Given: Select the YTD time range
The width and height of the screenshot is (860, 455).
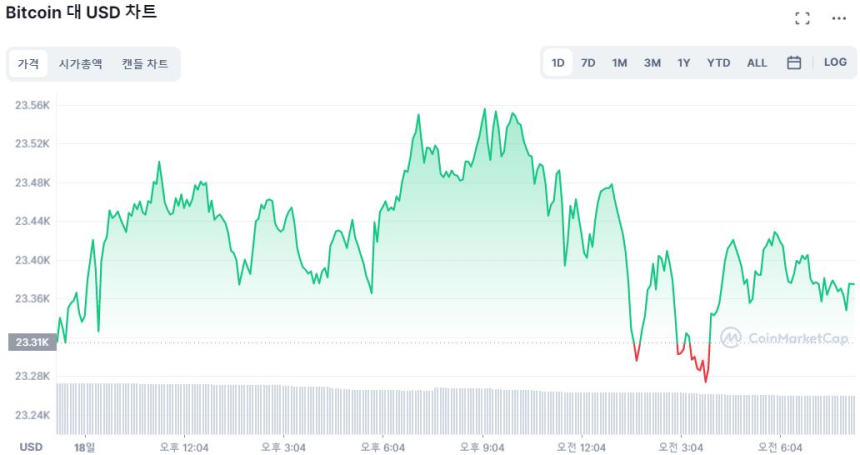Looking at the screenshot, I should click(x=719, y=63).
